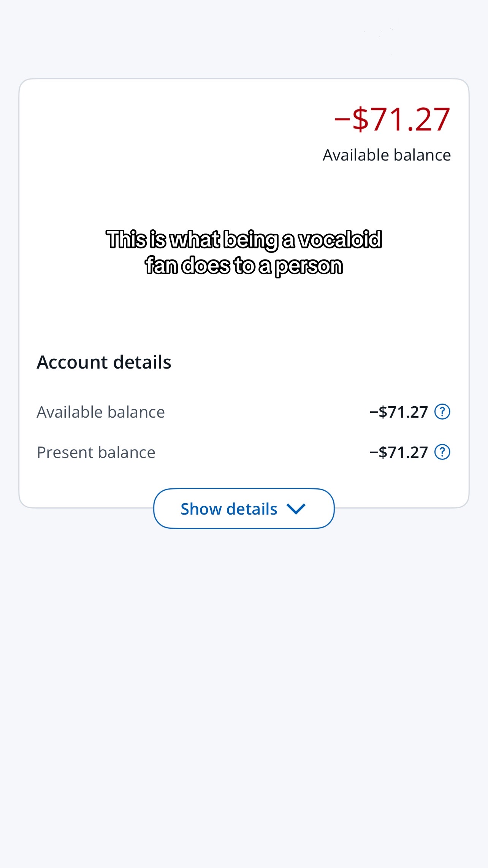Click the Account details heading

104,362
